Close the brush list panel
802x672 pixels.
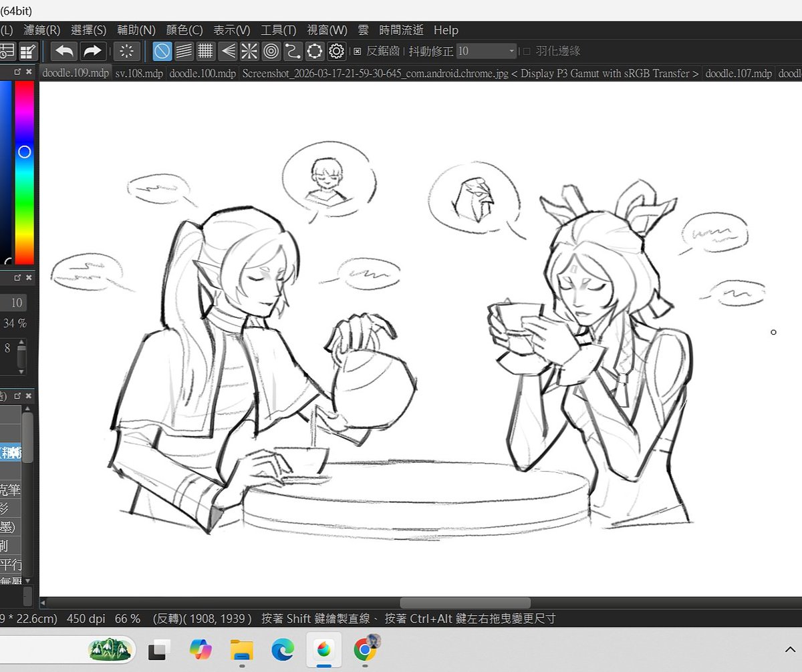(29, 395)
